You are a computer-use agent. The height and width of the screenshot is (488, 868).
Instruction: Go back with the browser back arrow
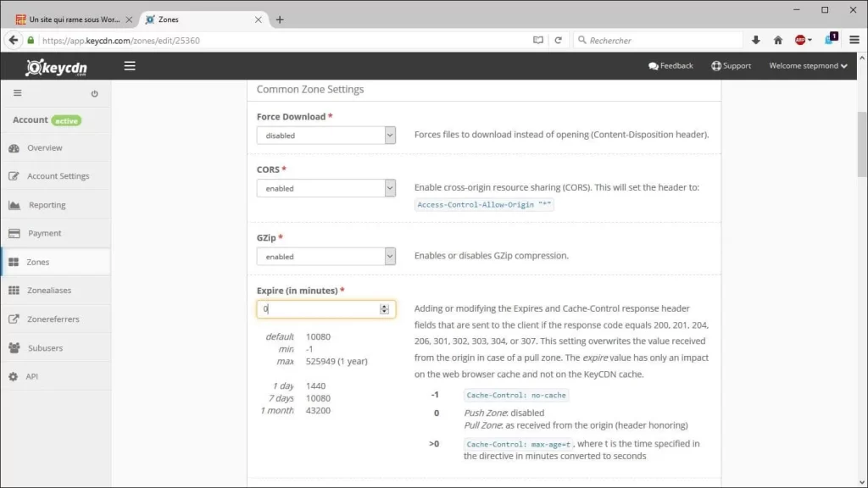coord(14,40)
